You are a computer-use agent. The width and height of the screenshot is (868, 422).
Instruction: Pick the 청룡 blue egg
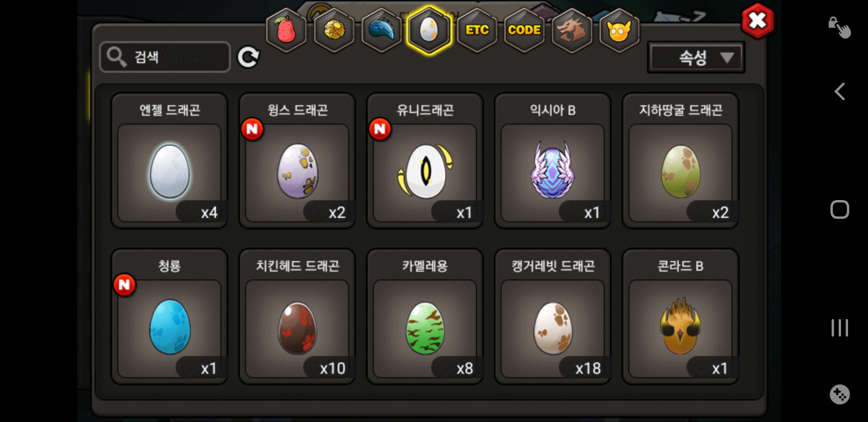point(169,316)
